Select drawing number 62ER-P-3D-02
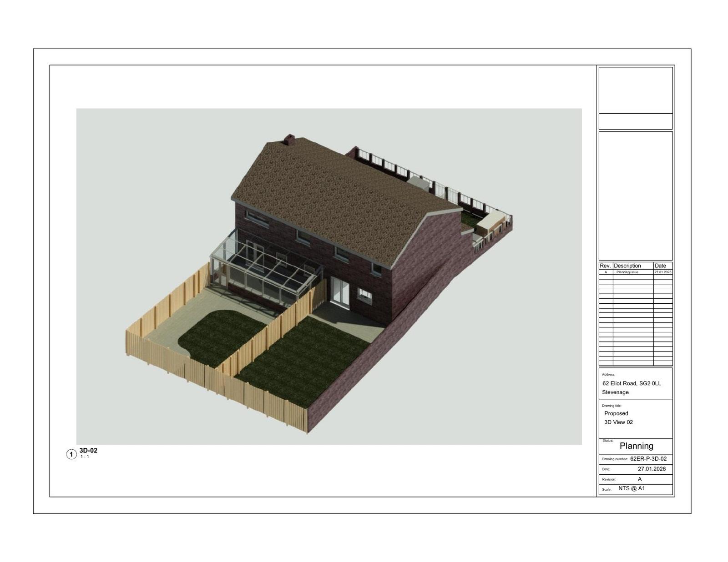 648,459
